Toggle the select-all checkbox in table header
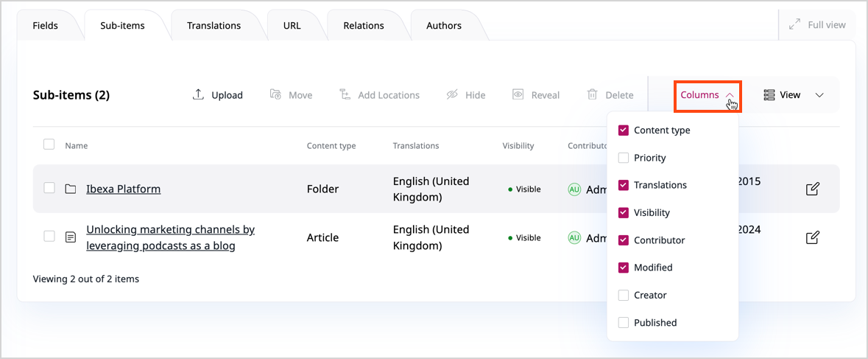This screenshot has width=868, height=359. [x=49, y=144]
